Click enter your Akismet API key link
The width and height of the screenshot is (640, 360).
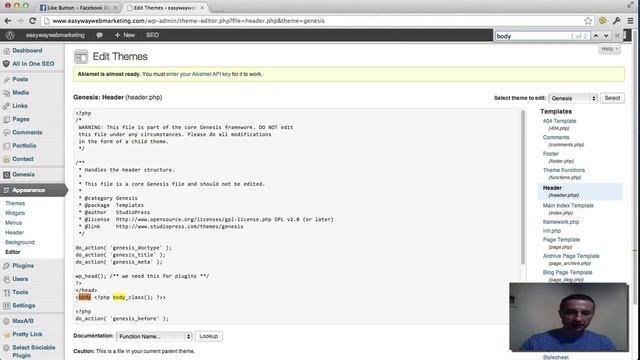point(198,74)
